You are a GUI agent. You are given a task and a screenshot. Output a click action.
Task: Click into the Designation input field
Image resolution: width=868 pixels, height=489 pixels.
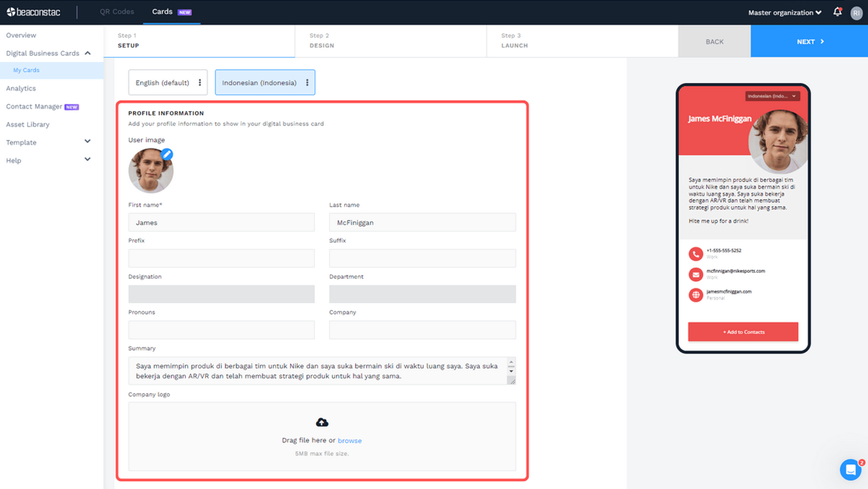pyautogui.click(x=221, y=294)
